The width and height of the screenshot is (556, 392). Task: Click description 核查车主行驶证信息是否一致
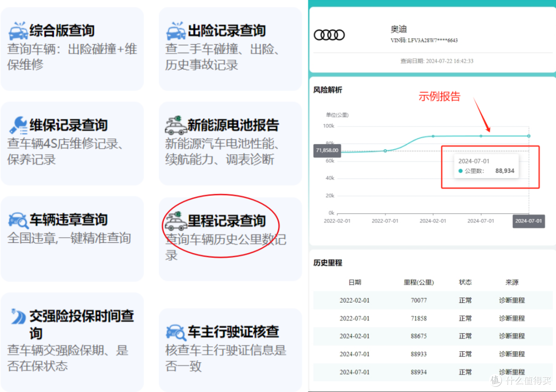[225, 358]
